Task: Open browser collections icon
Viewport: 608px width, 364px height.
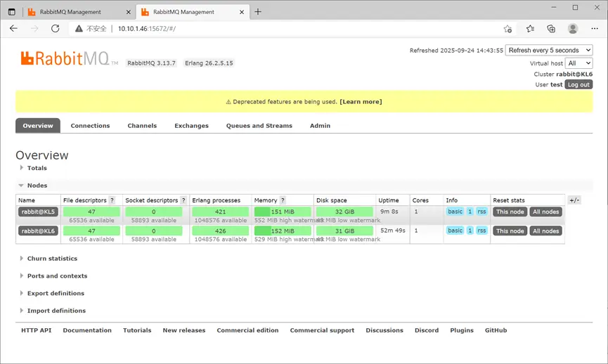Action: click(551, 29)
